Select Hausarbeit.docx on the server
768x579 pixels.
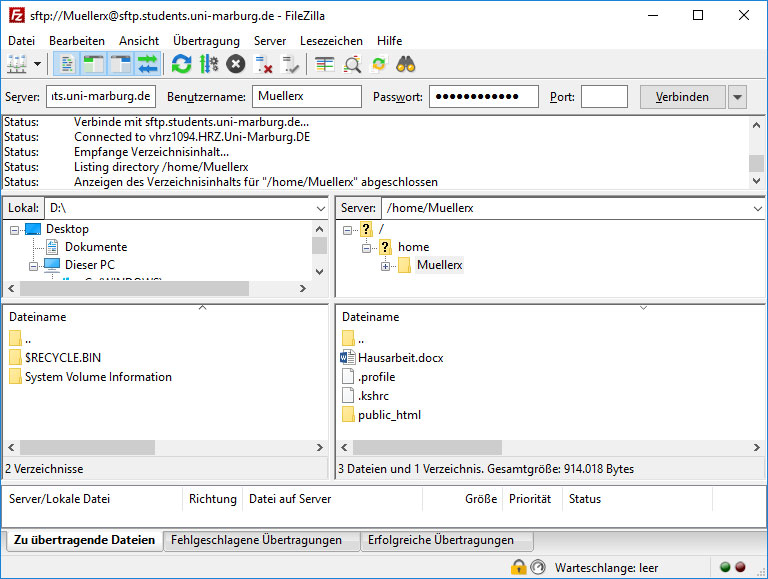(x=400, y=358)
